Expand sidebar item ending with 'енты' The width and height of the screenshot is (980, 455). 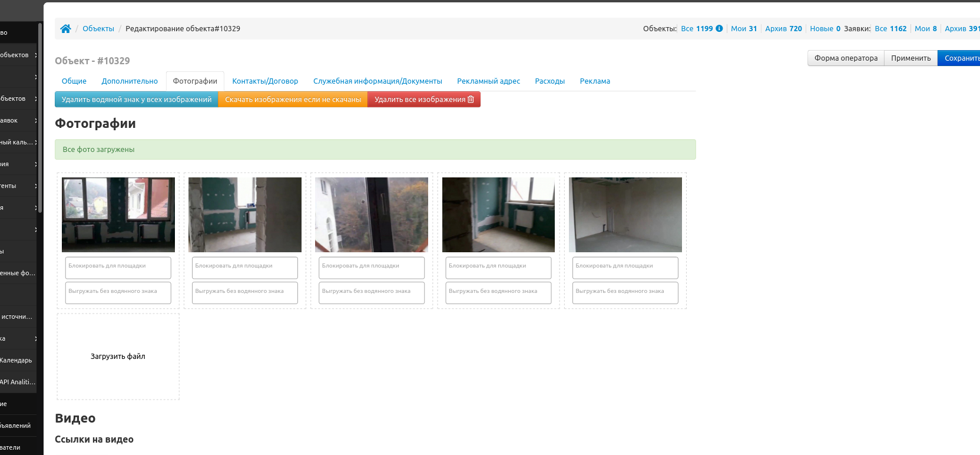(x=18, y=186)
